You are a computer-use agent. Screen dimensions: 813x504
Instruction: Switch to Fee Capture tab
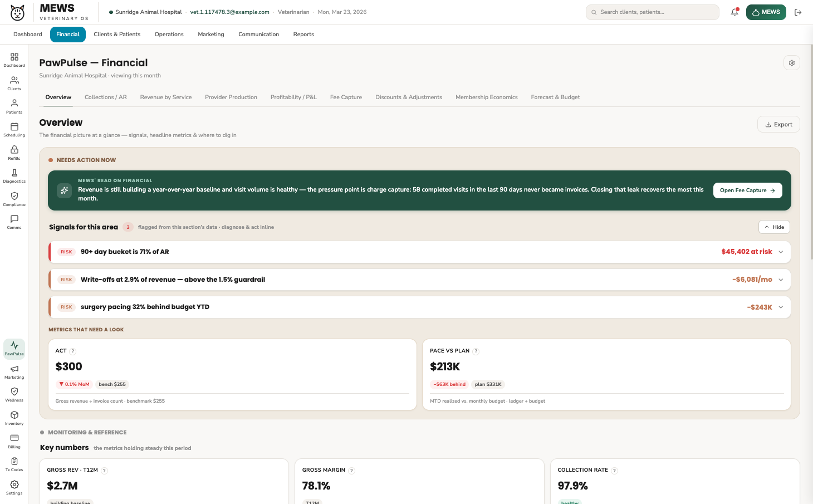click(x=346, y=97)
